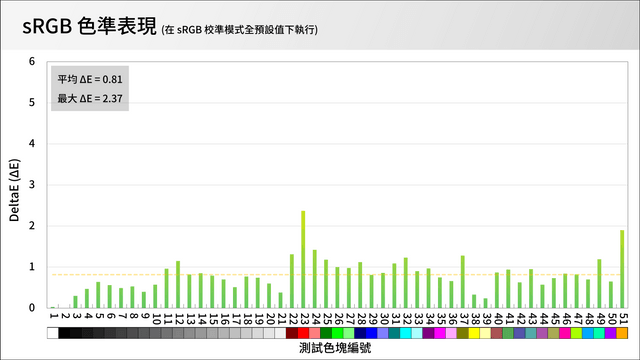640x360 pixels.
Task: Click the mid-gray swatch under patch 11
Action: tap(167, 333)
